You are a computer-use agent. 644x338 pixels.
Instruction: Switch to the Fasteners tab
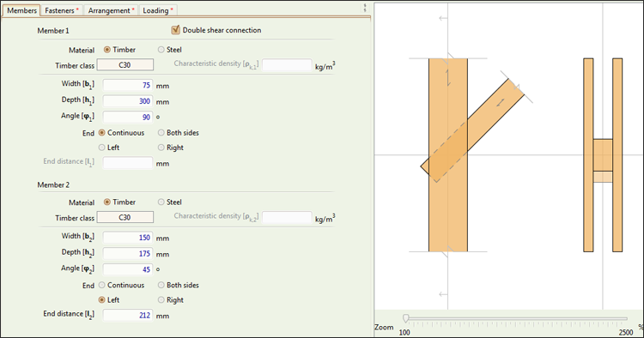tap(62, 10)
